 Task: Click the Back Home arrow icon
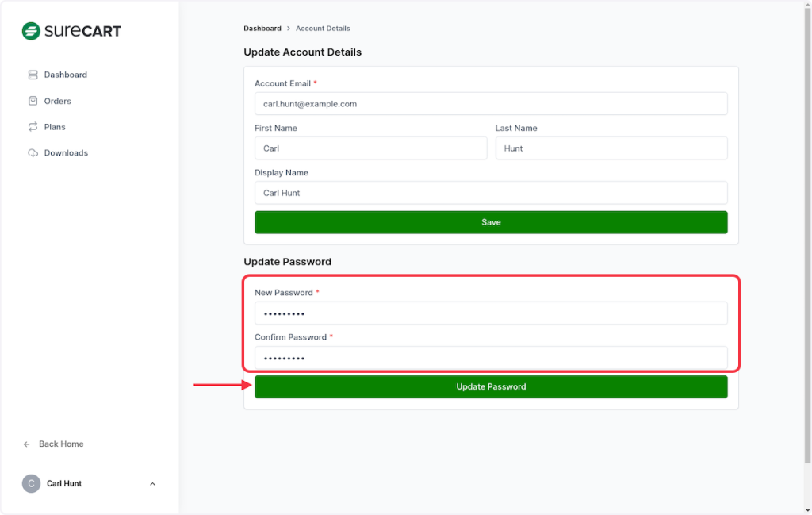(27, 444)
